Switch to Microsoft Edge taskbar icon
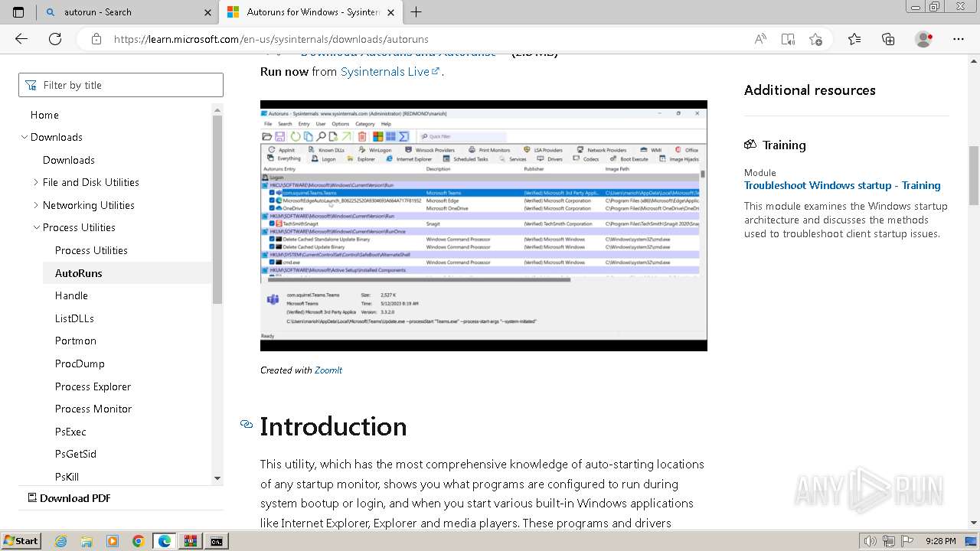The width and height of the screenshot is (980, 551). pyautogui.click(x=165, y=541)
